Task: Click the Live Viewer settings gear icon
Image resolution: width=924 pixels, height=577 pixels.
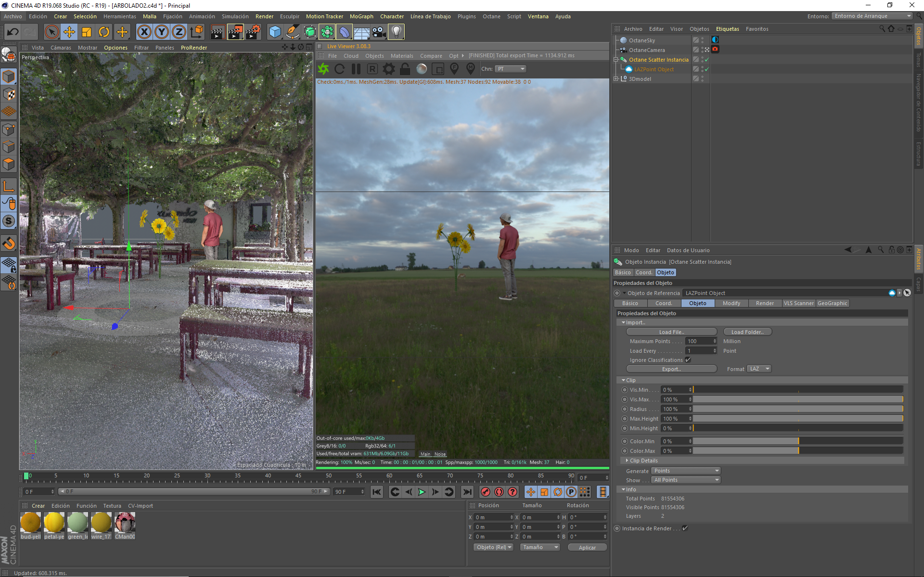Action: (x=389, y=69)
